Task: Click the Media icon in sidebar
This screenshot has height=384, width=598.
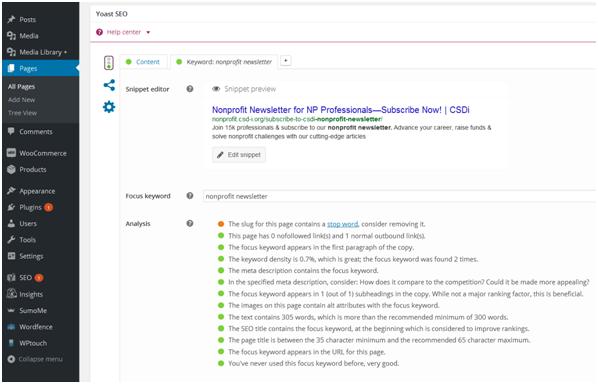Action: pyautogui.click(x=11, y=35)
